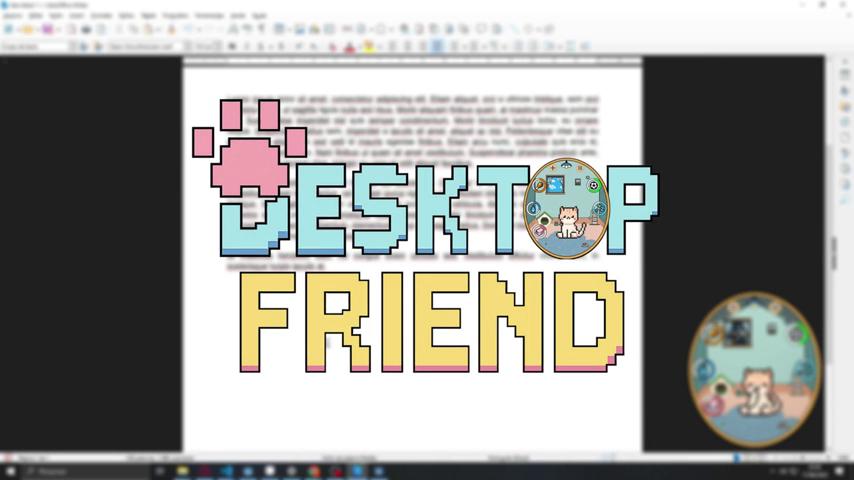854x480 pixels.
Task: Open the Ferramentas menu
Action: coord(208,17)
